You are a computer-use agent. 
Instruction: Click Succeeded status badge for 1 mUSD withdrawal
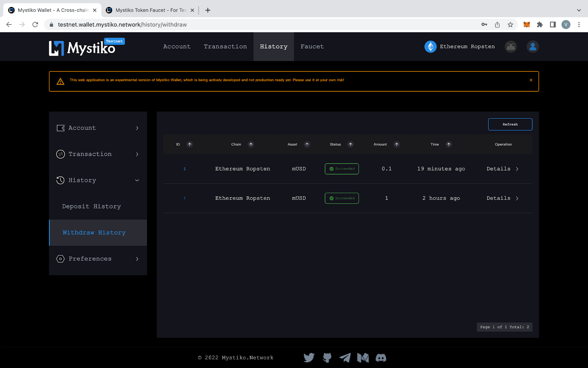coord(342,198)
